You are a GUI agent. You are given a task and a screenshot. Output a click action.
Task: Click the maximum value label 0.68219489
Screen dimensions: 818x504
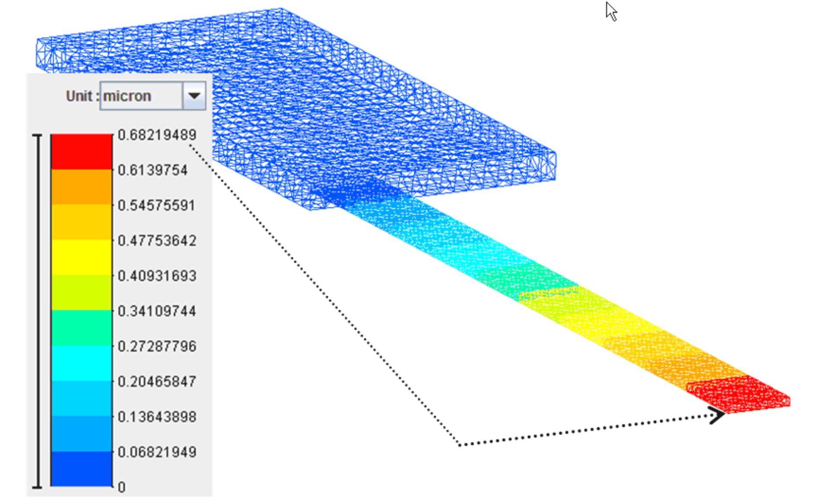pos(157,135)
